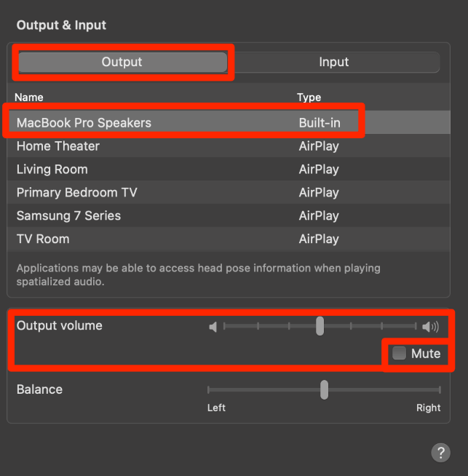Switch to the Output tab
This screenshot has height=476, width=468.
[x=122, y=62]
